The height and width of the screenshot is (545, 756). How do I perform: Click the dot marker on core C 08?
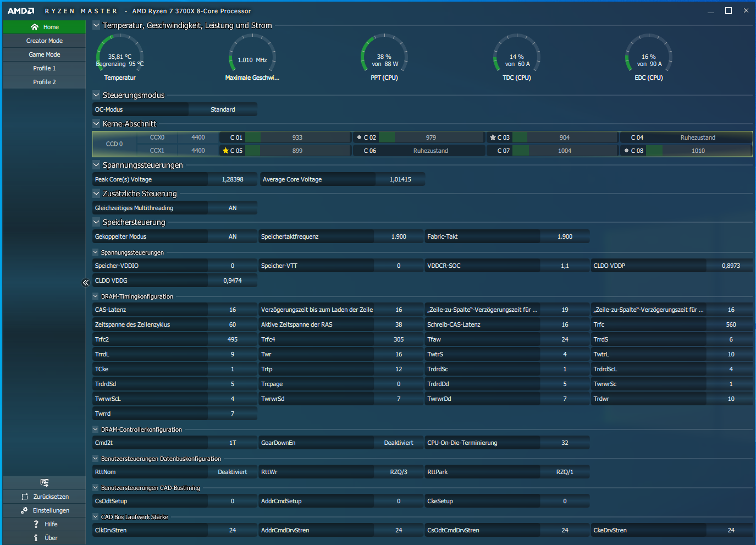click(627, 151)
